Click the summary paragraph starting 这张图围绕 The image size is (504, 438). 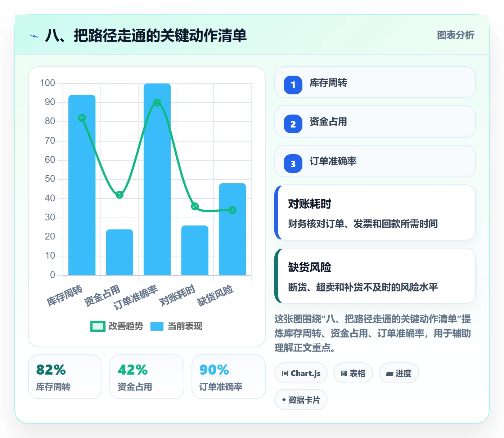[x=373, y=333]
